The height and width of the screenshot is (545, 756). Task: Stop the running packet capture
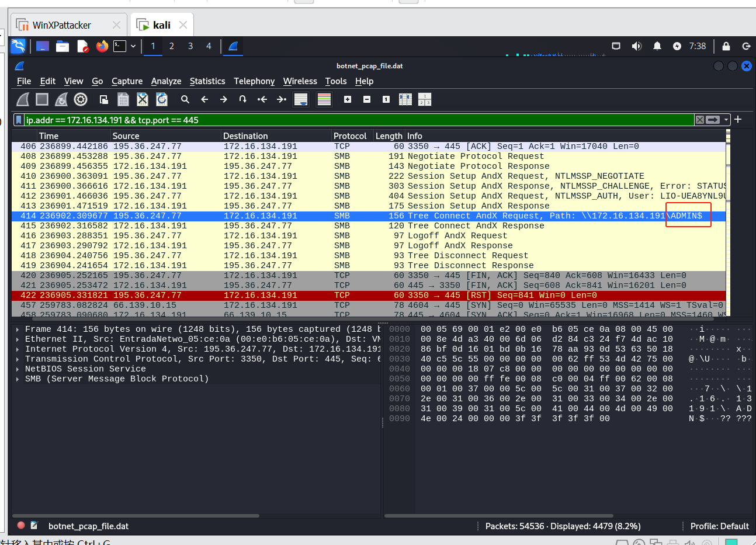(x=42, y=100)
